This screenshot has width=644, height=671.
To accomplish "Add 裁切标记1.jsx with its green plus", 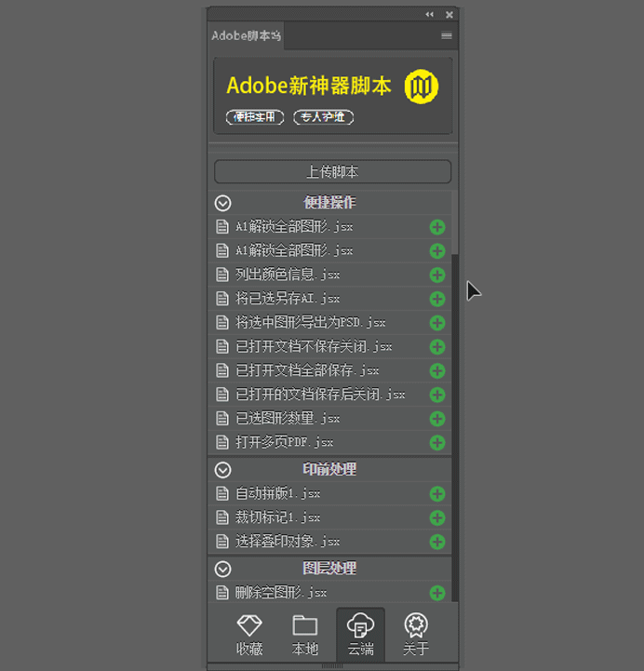I will pyautogui.click(x=436, y=518).
